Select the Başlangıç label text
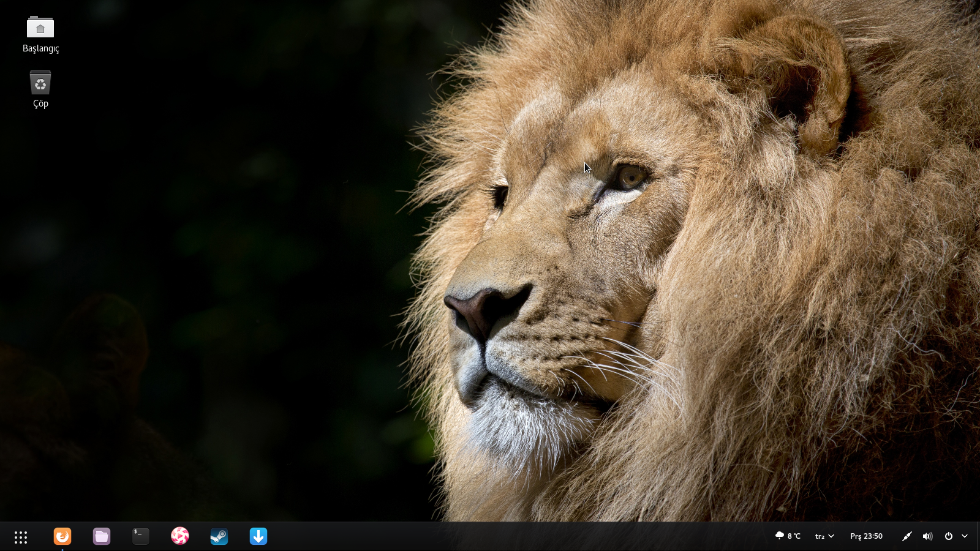Viewport: 980px width, 551px height. tap(40, 48)
